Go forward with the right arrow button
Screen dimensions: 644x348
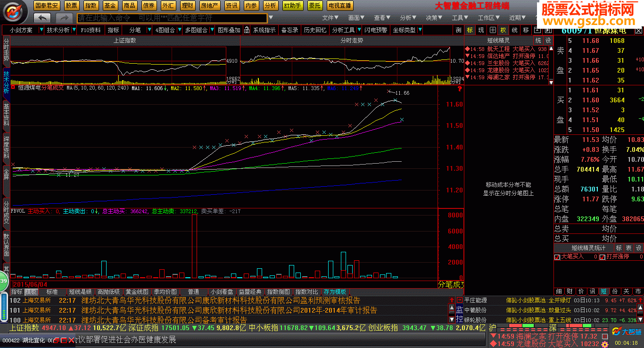64,18
